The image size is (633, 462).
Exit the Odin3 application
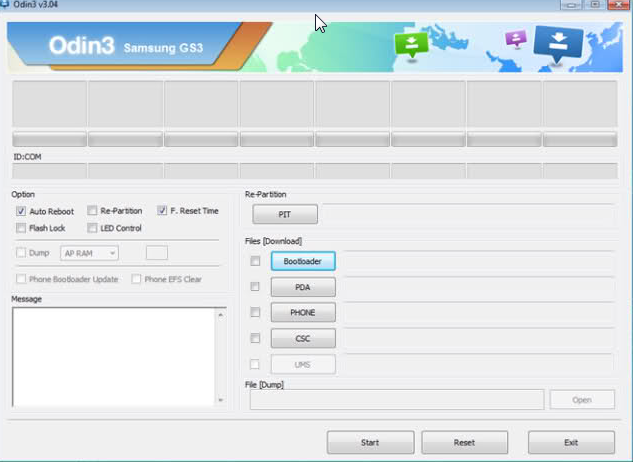pos(571,443)
